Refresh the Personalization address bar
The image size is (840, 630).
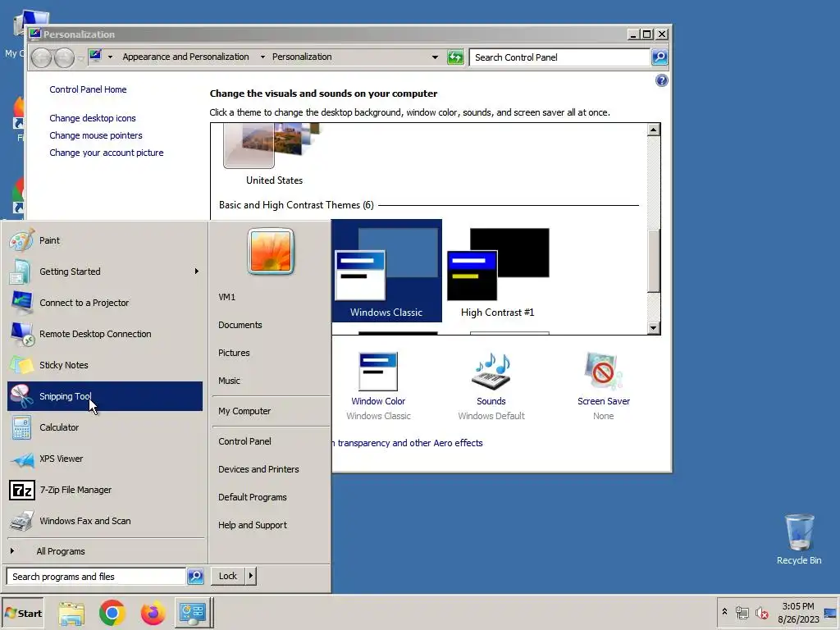[x=454, y=57]
